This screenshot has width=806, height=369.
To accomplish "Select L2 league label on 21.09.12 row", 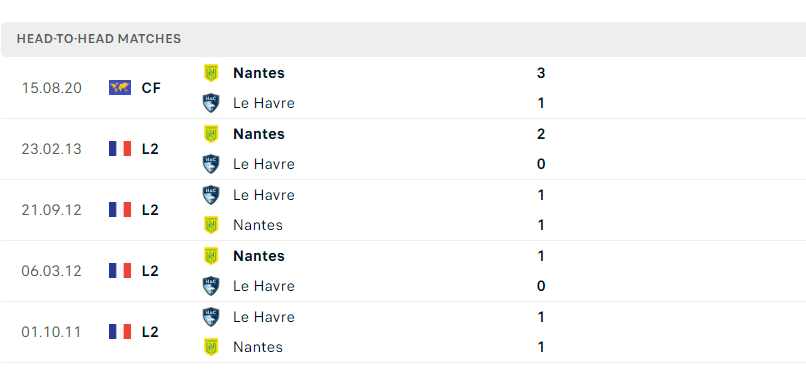I will point(150,210).
